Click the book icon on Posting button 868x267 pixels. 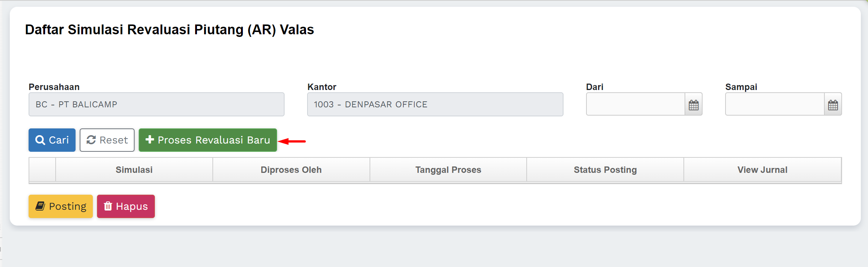(40, 206)
